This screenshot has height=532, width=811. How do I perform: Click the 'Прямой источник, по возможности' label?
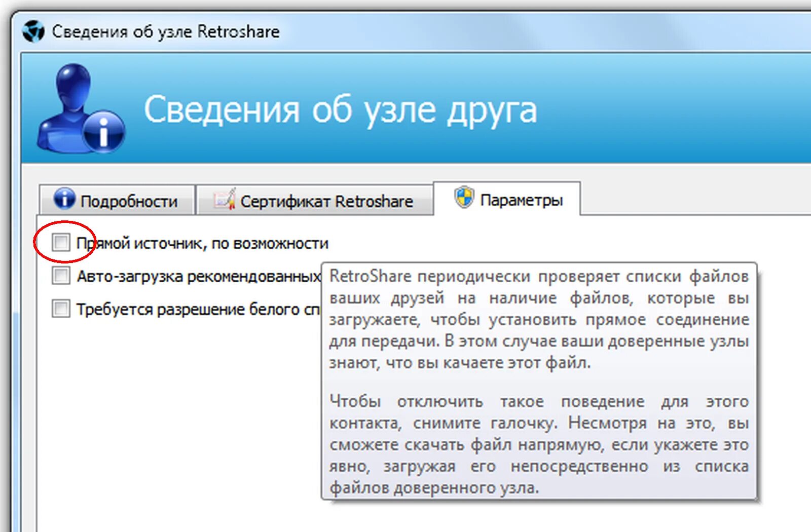tap(202, 243)
